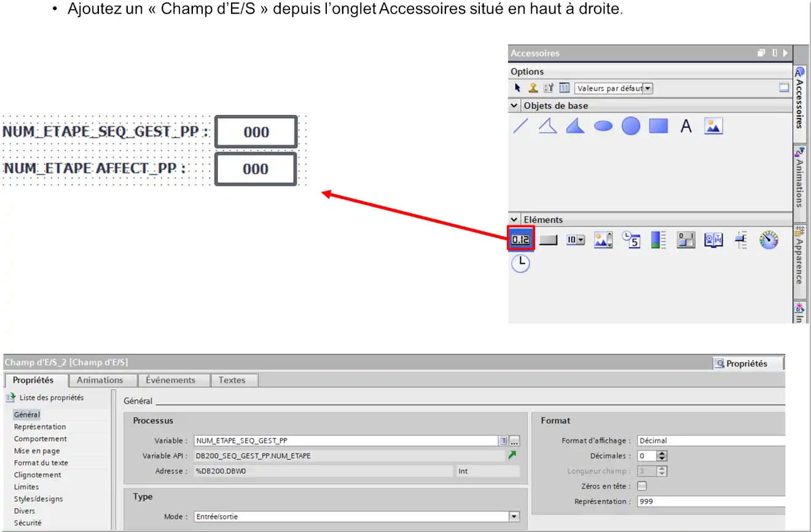
Task: Click the Variable input field
Action: [345, 440]
